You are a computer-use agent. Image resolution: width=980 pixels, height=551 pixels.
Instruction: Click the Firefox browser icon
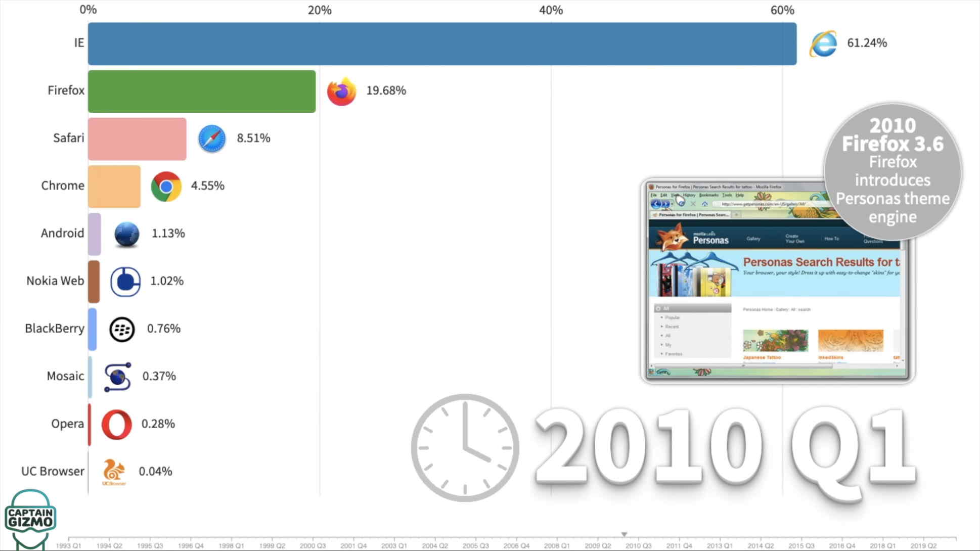(340, 91)
